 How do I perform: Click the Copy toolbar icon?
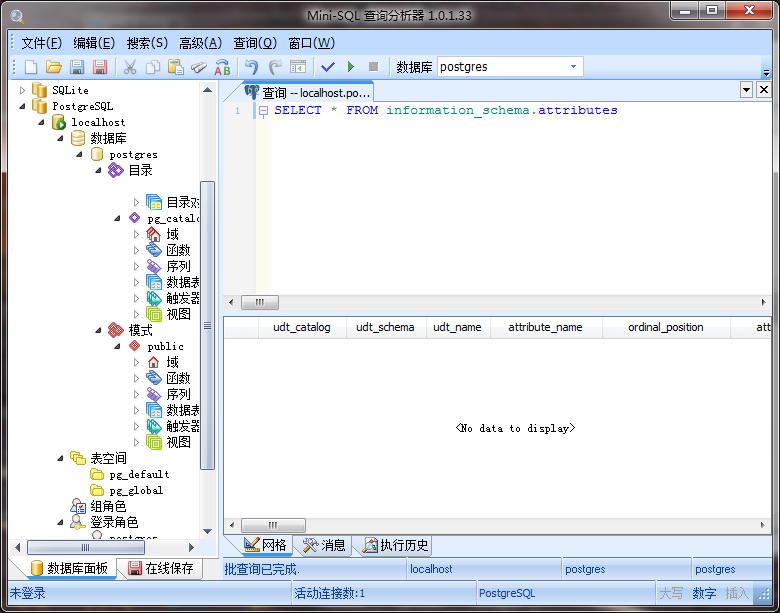(x=153, y=67)
